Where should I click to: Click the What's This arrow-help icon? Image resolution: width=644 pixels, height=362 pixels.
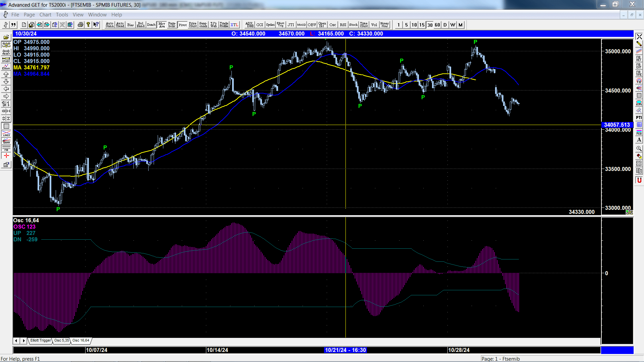[x=96, y=25]
